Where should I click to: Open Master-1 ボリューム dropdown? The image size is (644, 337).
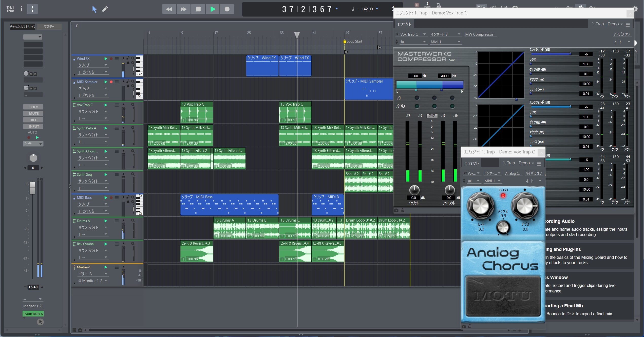(x=93, y=274)
